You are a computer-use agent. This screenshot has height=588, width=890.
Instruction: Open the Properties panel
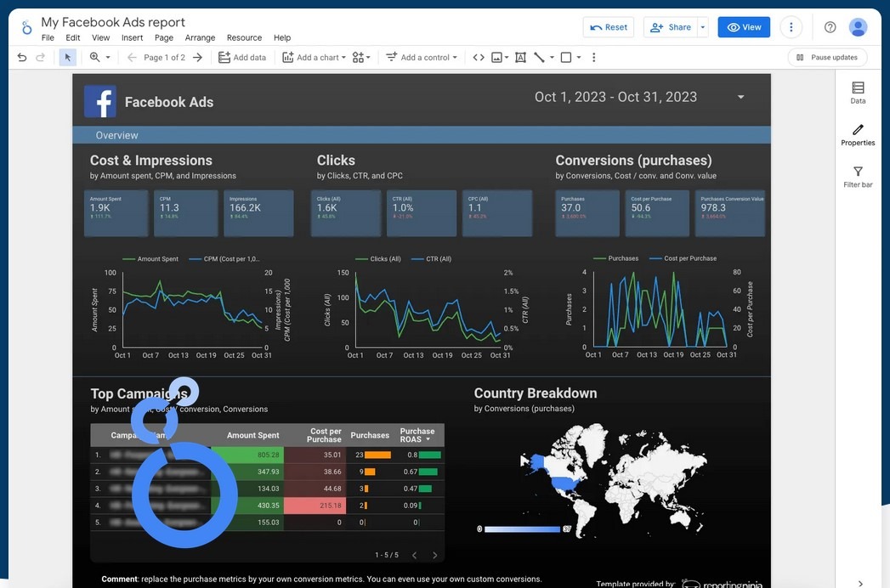click(x=858, y=135)
